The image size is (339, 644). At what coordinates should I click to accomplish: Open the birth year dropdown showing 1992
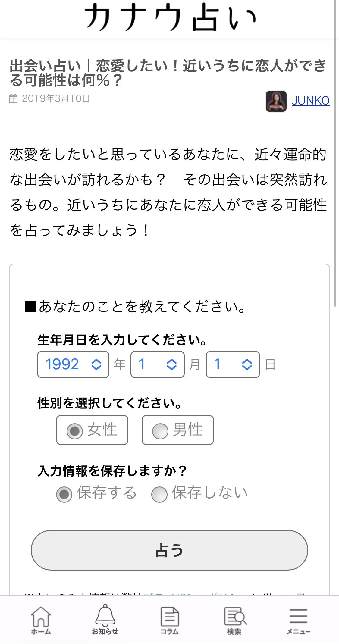point(73,364)
